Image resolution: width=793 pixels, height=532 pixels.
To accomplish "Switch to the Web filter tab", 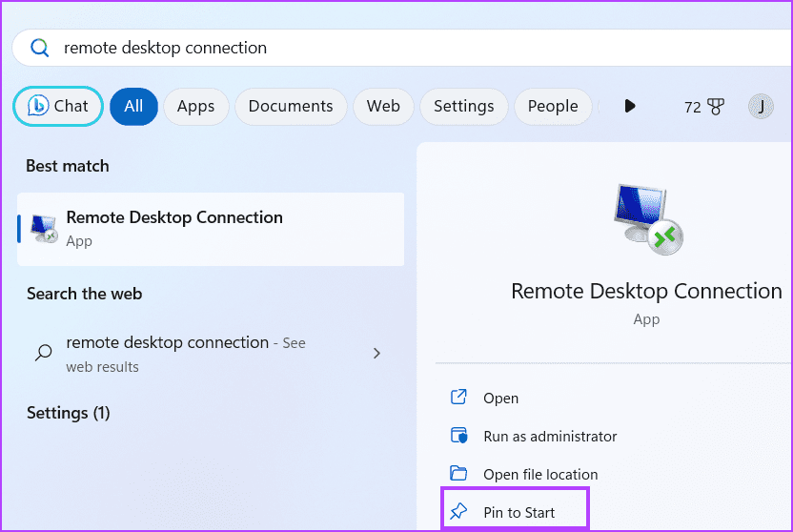I will click(383, 106).
